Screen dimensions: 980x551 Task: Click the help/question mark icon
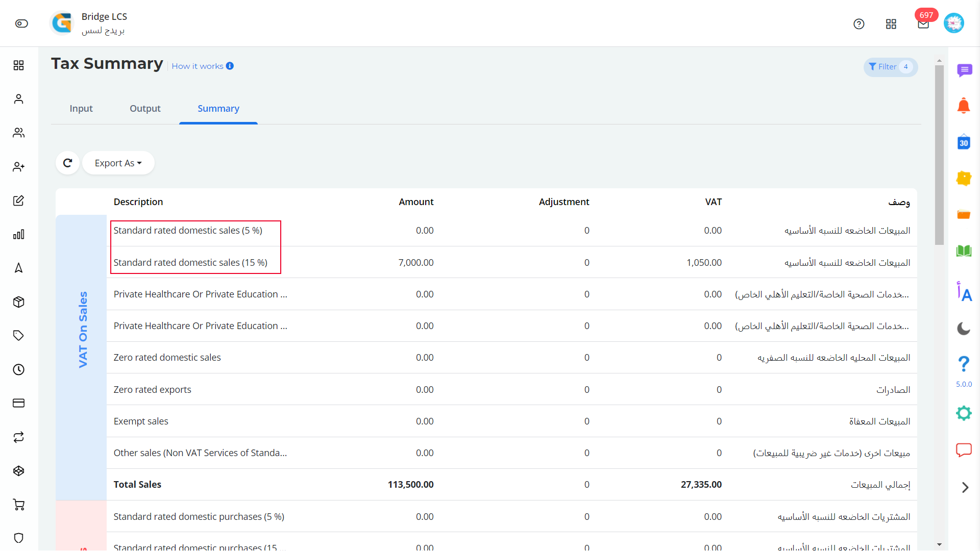(x=859, y=23)
